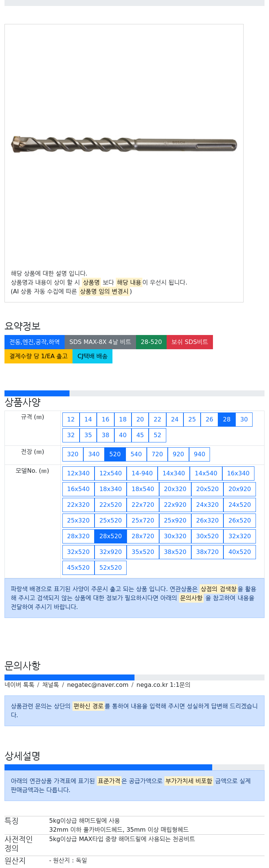This screenshot has height=868, width=269.
Task: Open 네이버 톡톡 inquiry link
Action: (x=19, y=685)
